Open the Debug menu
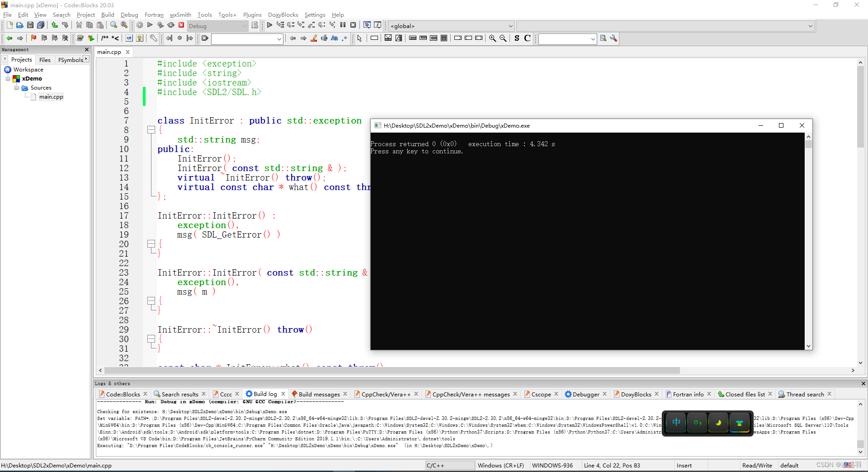 (x=129, y=15)
